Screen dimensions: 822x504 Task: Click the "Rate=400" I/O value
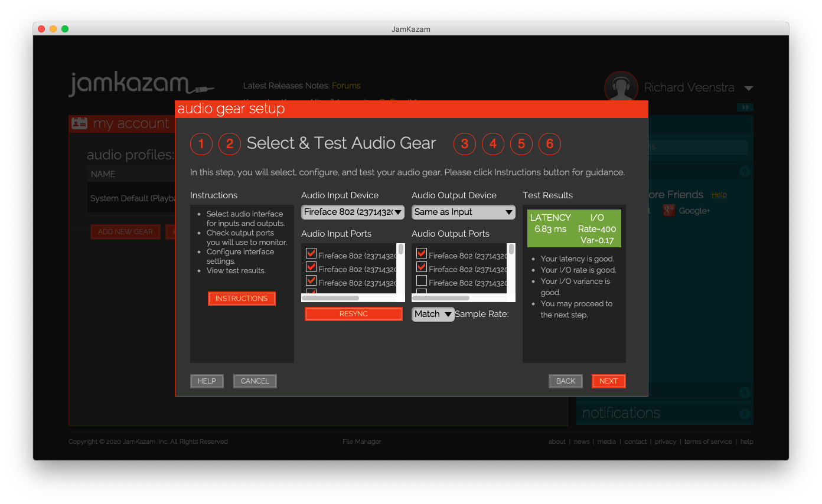pos(597,229)
